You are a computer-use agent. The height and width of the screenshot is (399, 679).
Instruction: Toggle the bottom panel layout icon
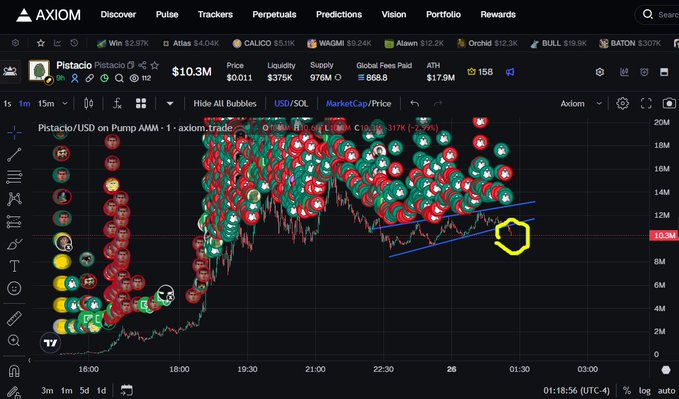(664, 72)
